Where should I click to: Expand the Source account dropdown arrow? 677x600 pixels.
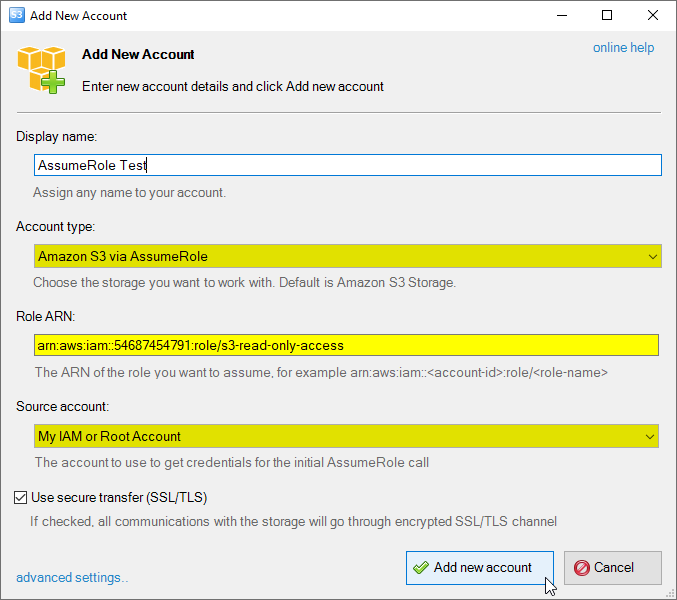point(649,436)
